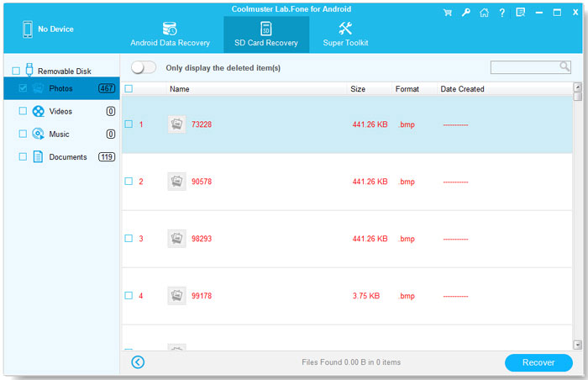Click inside the search input field
The image size is (588, 380).
tap(524, 67)
